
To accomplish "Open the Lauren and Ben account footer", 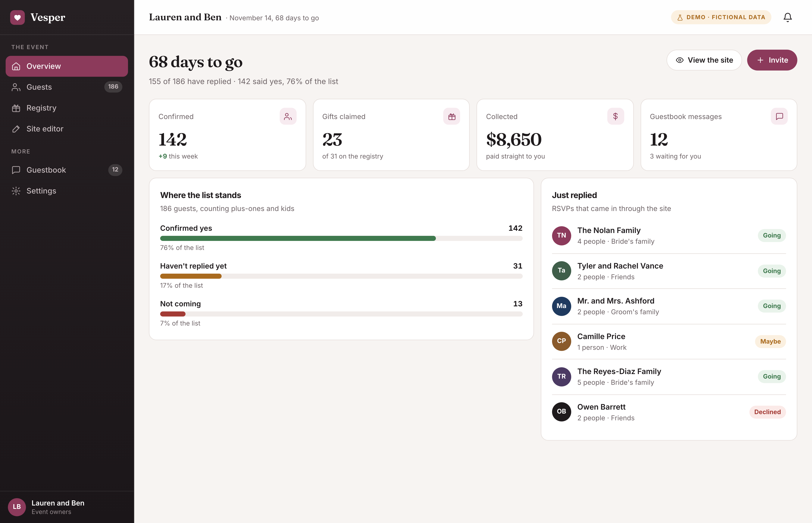I will tap(67, 507).
